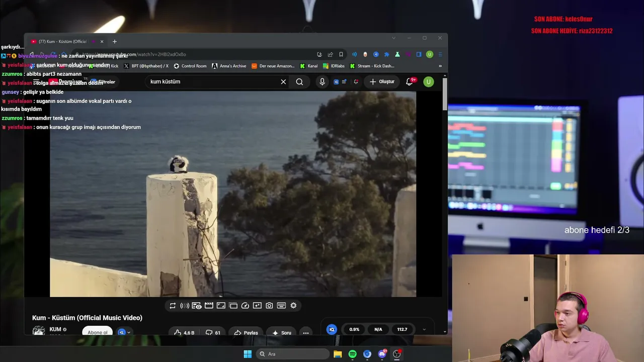The height and width of the screenshot is (362, 644).
Task: Open the browser profile avatar
Action: (x=429, y=54)
